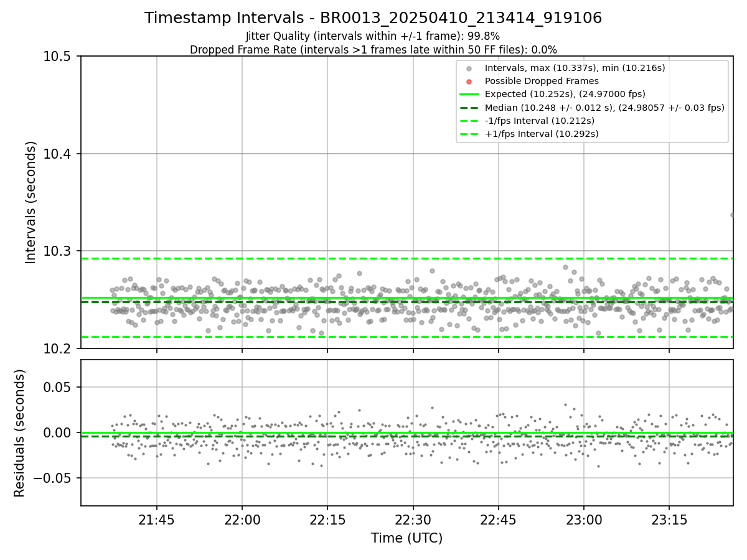This screenshot has width=747, height=560.
Task: Click the gray Intervals marker in legend
Action: pyautogui.click(x=469, y=68)
